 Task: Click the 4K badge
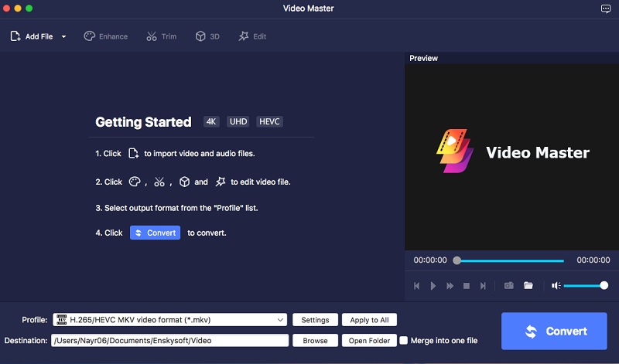point(211,121)
